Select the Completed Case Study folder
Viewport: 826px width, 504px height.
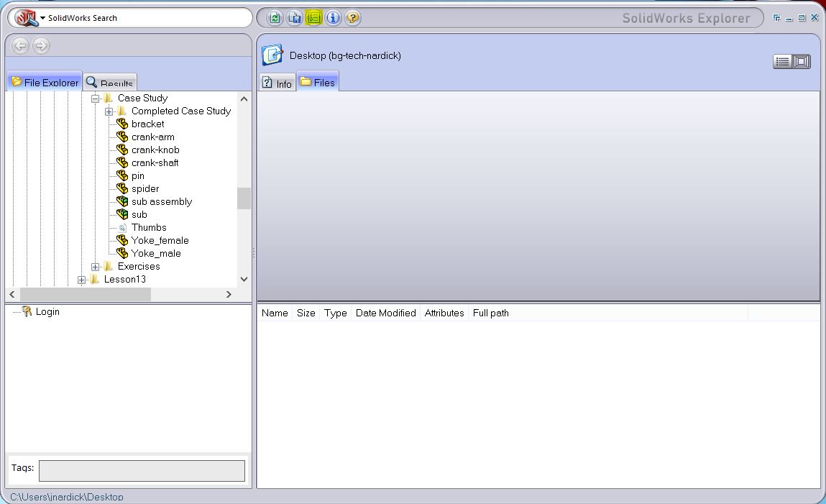tap(181, 111)
